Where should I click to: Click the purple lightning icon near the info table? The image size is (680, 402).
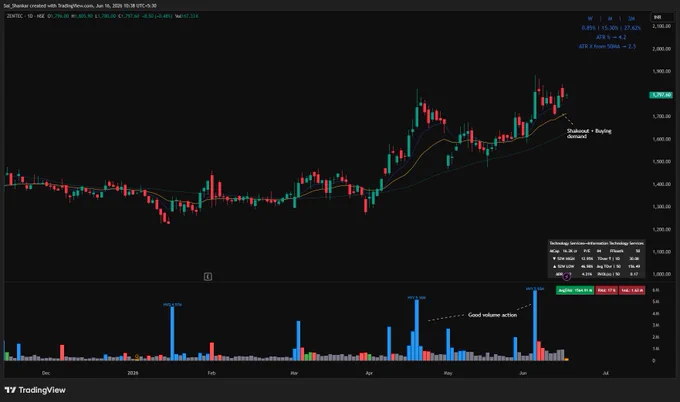click(566, 277)
